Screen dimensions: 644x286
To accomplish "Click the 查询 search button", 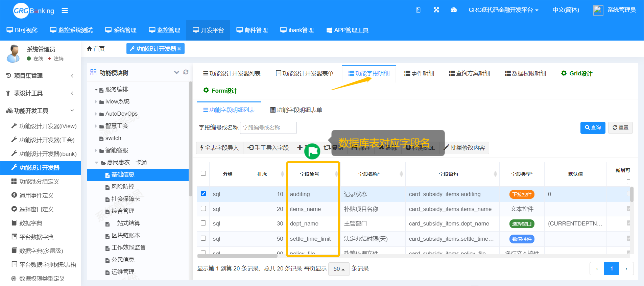I will (593, 127).
